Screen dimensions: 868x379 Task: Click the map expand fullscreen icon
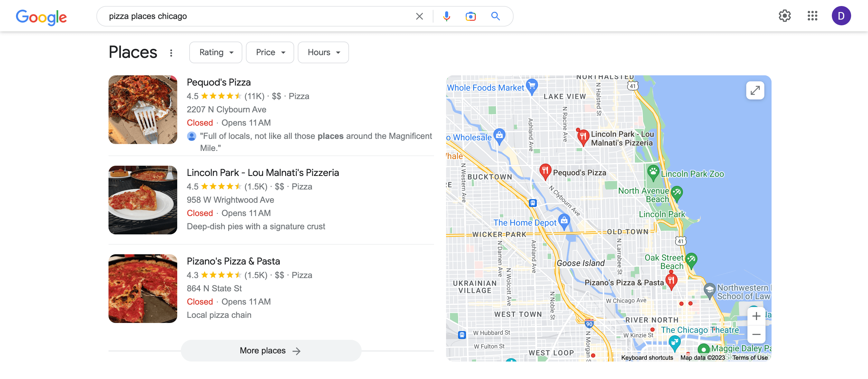tap(754, 91)
